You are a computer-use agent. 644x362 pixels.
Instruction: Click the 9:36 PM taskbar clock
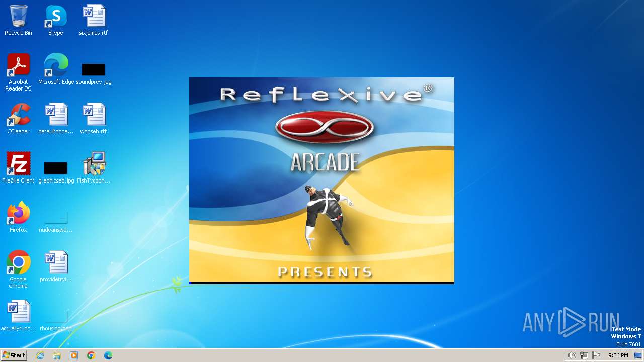coord(618,355)
